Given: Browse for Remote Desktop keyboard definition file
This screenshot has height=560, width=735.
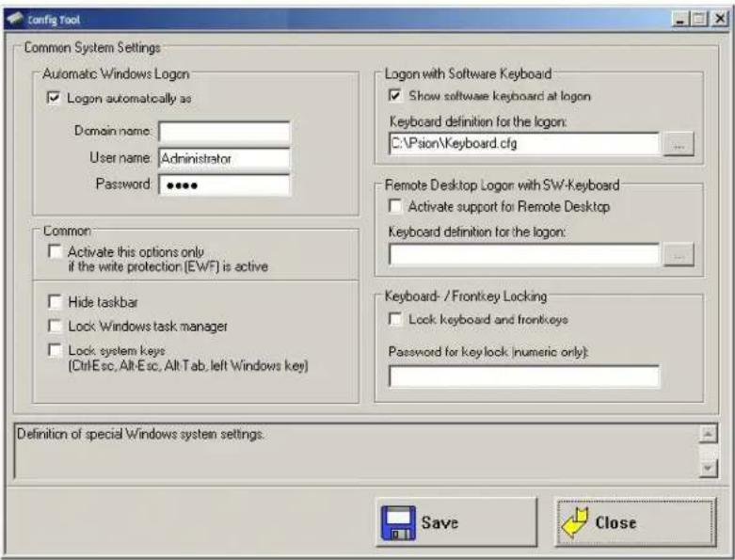Looking at the screenshot, I should [x=679, y=255].
